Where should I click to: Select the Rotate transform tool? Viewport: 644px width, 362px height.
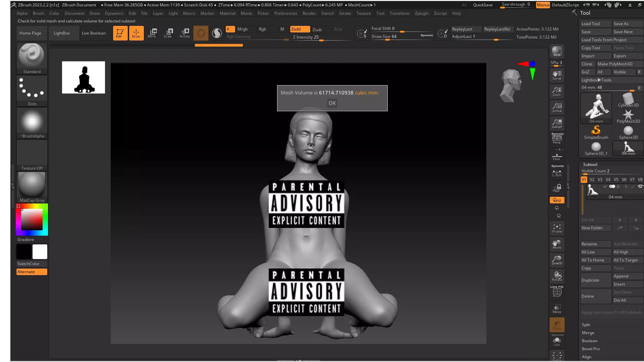(184, 33)
